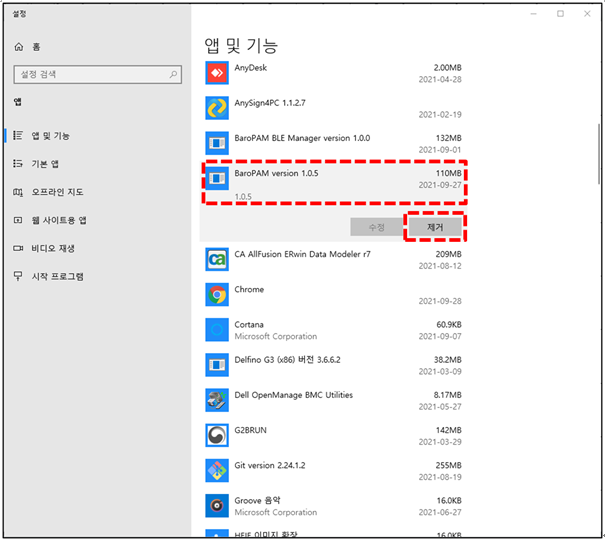Click the Chrome app icon
The width and height of the screenshot is (605, 541).
point(217,295)
